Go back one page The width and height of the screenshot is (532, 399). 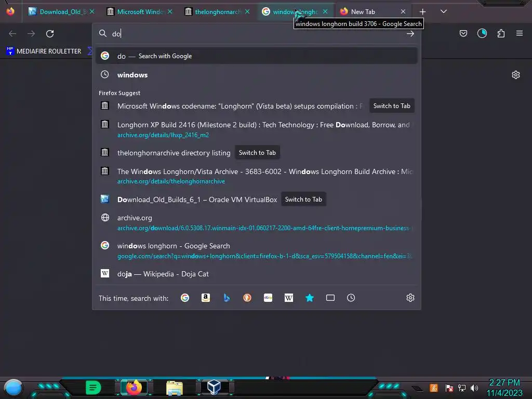(12, 34)
